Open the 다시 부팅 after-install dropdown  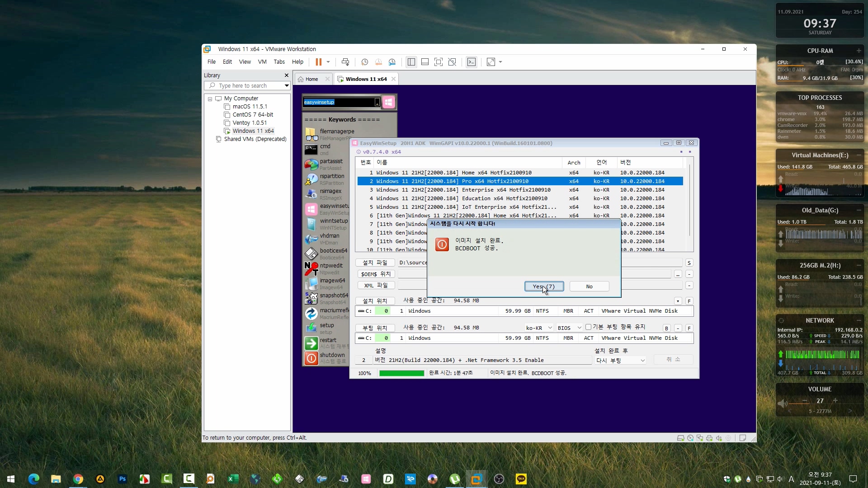coord(620,361)
